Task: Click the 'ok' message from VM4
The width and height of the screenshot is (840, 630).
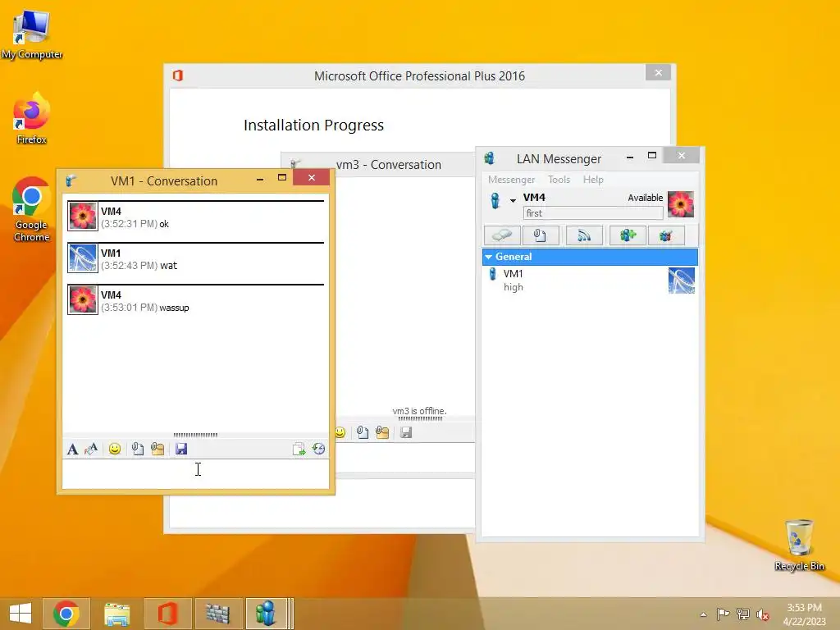Action: (164, 224)
